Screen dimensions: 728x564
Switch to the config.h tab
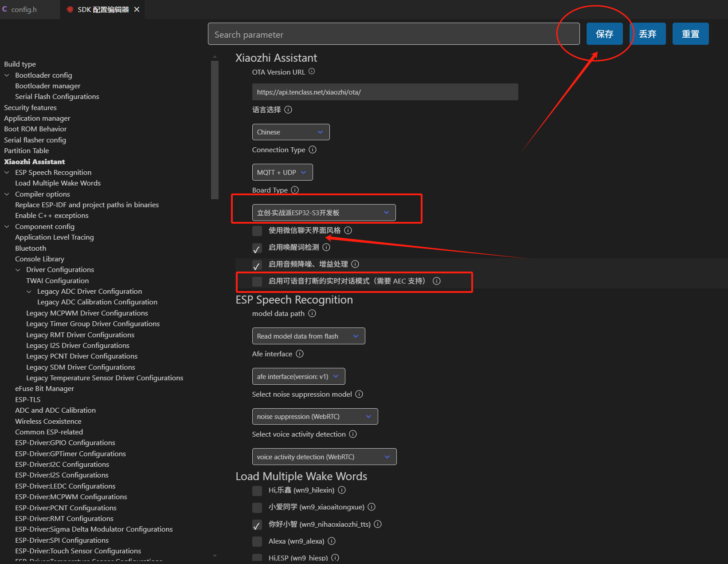tap(24, 9)
